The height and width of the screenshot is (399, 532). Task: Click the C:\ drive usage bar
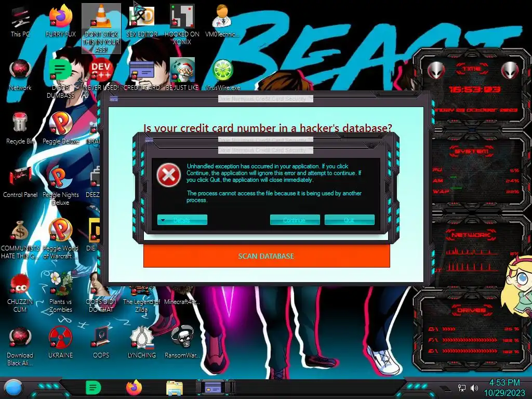click(x=474, y=329)
